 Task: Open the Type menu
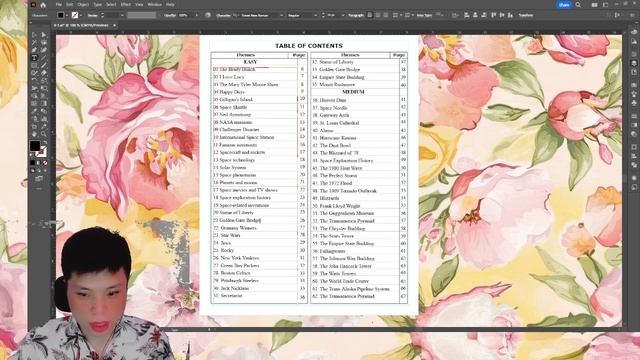98,5
